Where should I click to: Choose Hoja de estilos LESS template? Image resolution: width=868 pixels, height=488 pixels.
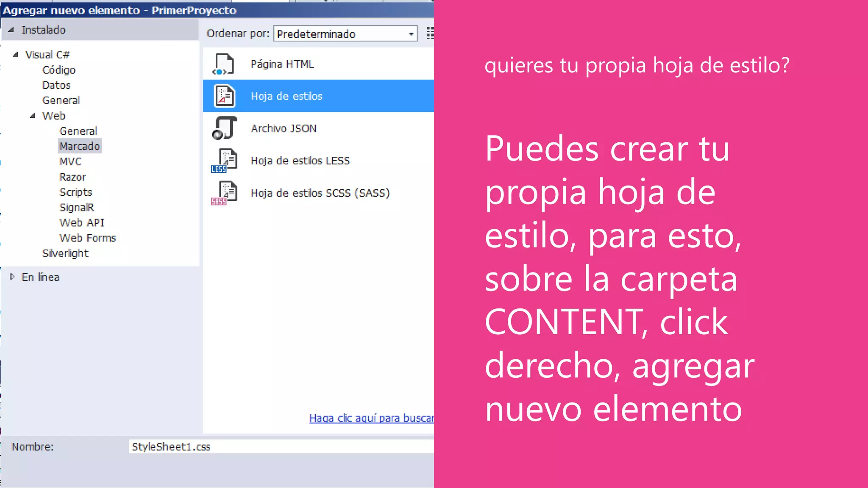click(318, 160)
